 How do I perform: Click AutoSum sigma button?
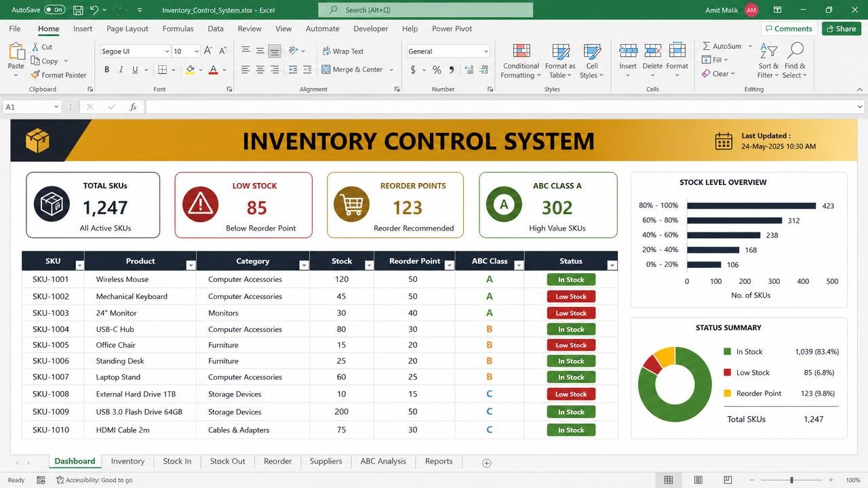click(722, 46)
